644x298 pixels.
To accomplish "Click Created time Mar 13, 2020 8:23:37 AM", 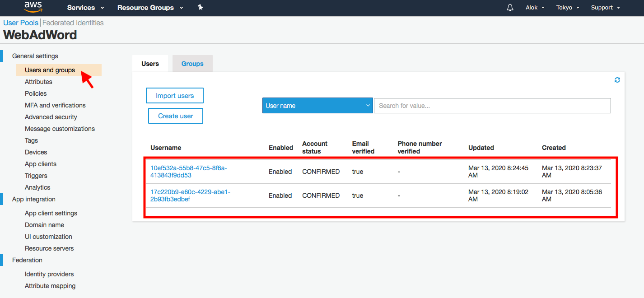I will click(572, 172).
